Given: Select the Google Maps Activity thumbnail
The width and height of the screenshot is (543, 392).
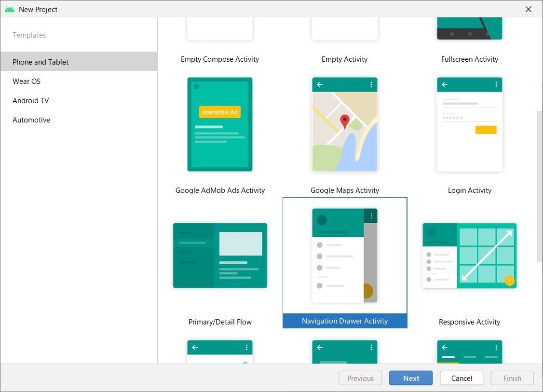Looking at the screenshot, I should [345, 124].
